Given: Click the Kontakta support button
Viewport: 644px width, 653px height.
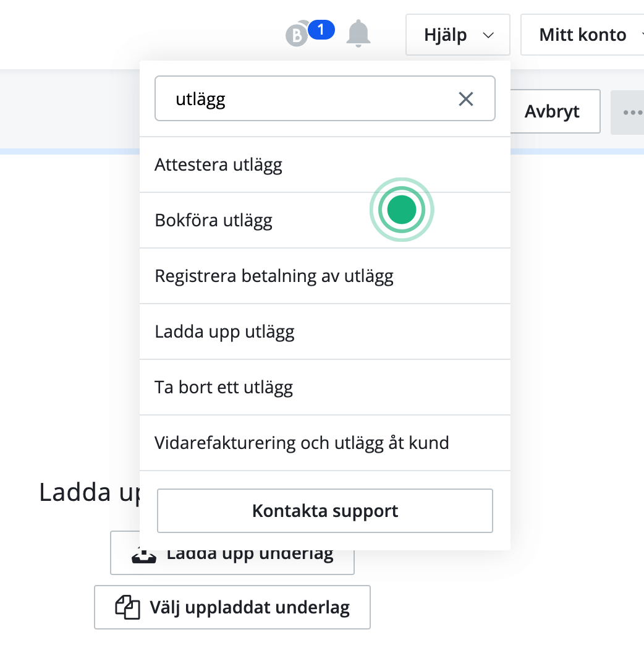Looking at the screenshot, I should click(324, 511).
